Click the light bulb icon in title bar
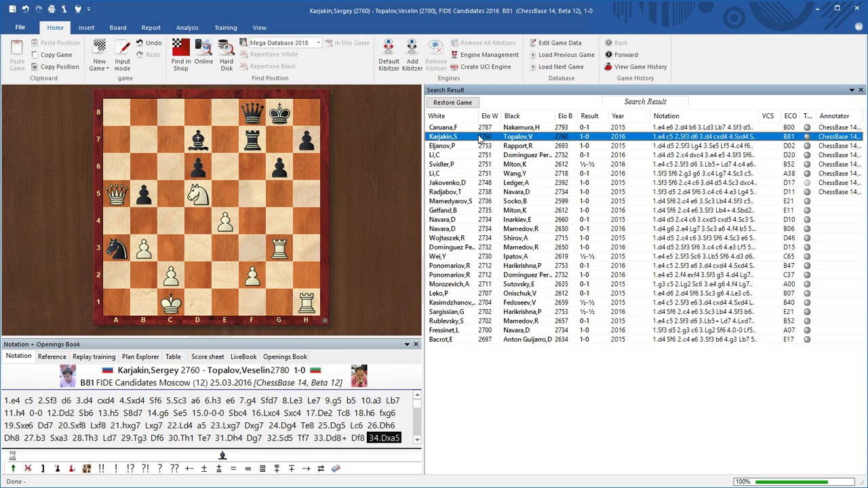 click(77, 9)
